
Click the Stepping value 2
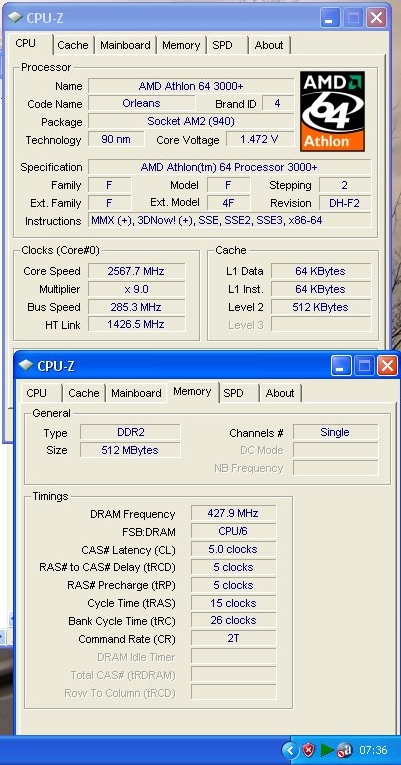[345, 185]
